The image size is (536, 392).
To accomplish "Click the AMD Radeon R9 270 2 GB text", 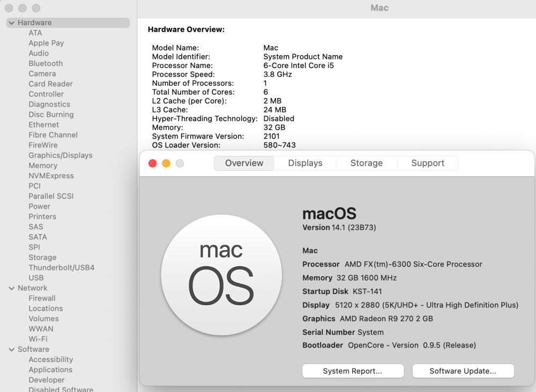I will coord(386,319).
